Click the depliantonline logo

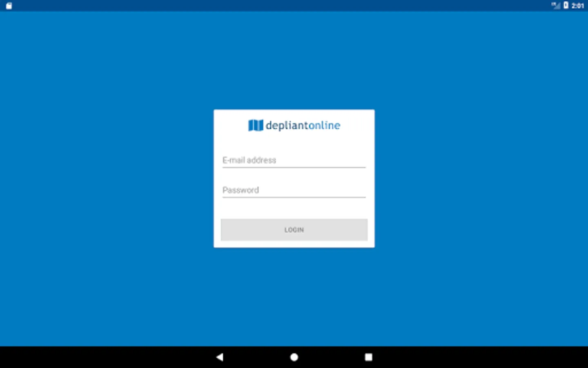(294, 125)
